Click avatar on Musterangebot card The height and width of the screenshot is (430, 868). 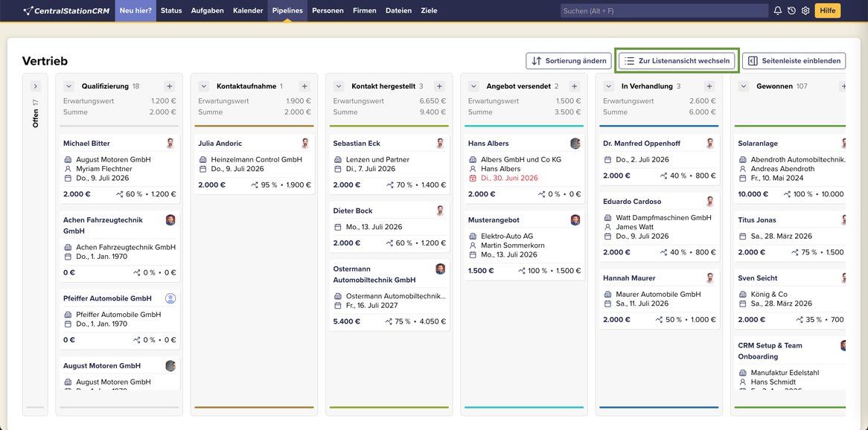point(575,219)
